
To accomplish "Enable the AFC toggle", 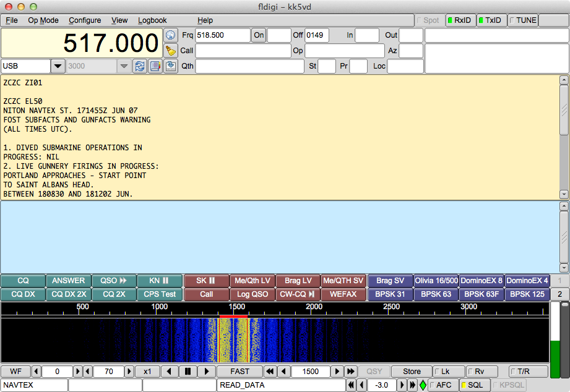I will coord(441,385).
